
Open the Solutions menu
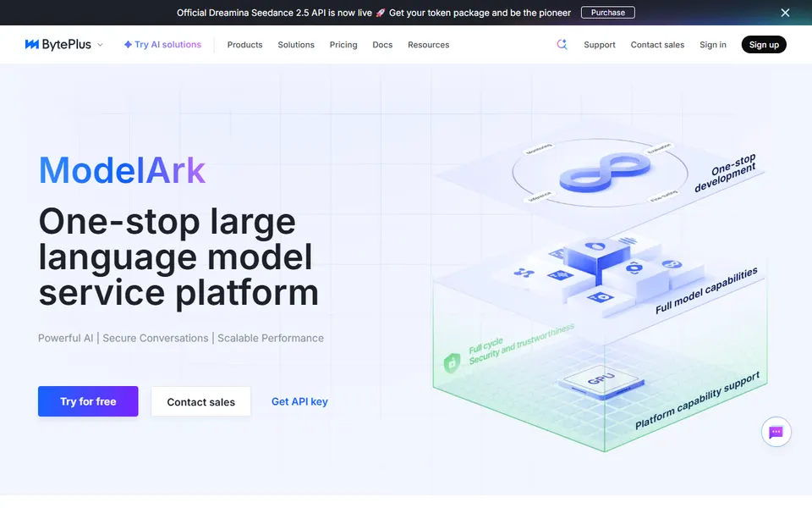coord(296,45)
